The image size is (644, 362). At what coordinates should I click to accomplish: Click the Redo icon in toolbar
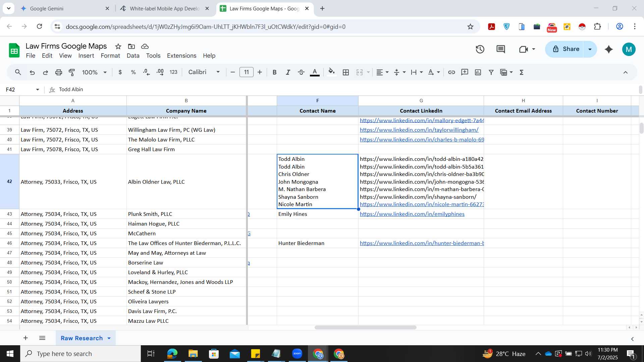click(x=45, y=72)
